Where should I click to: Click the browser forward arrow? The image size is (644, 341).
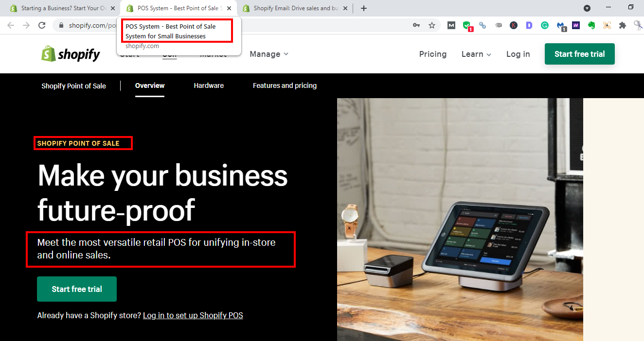pyautogui.click(x=26, y=25)
